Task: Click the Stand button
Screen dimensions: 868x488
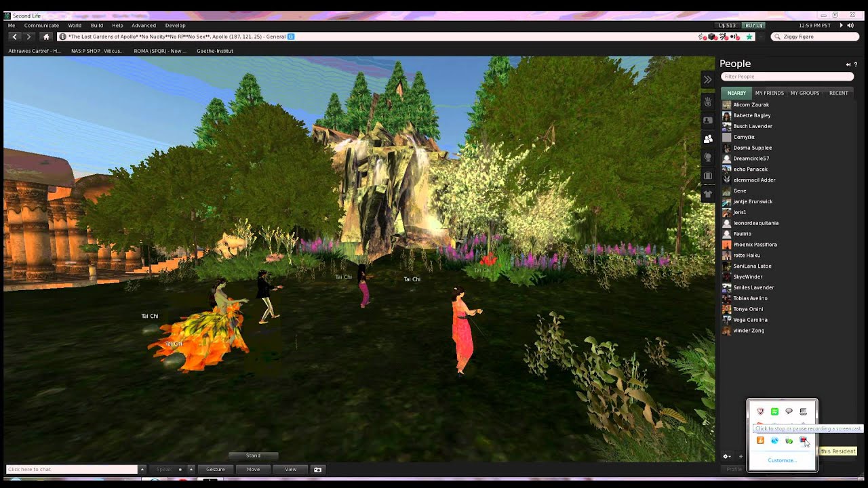Action: 253,455
